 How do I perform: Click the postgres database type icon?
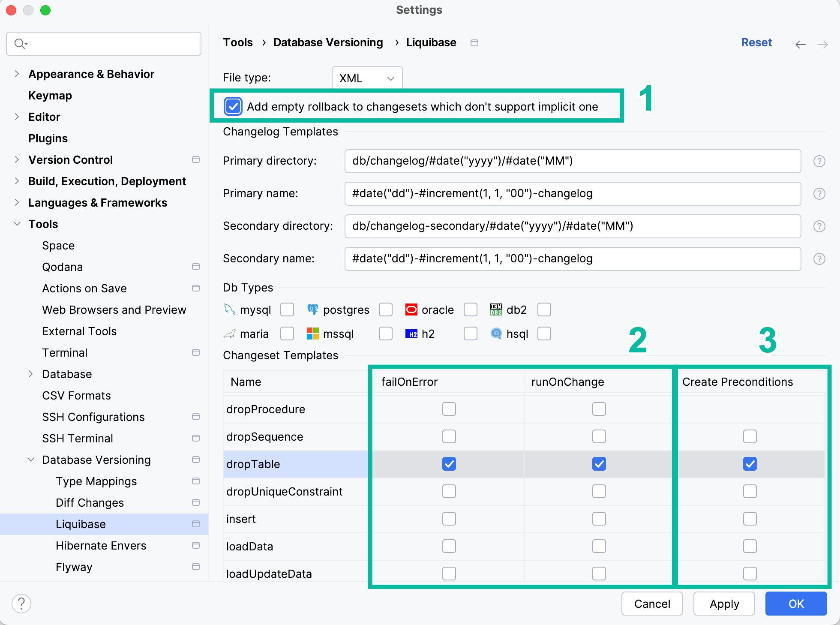(x=312, y=309)
